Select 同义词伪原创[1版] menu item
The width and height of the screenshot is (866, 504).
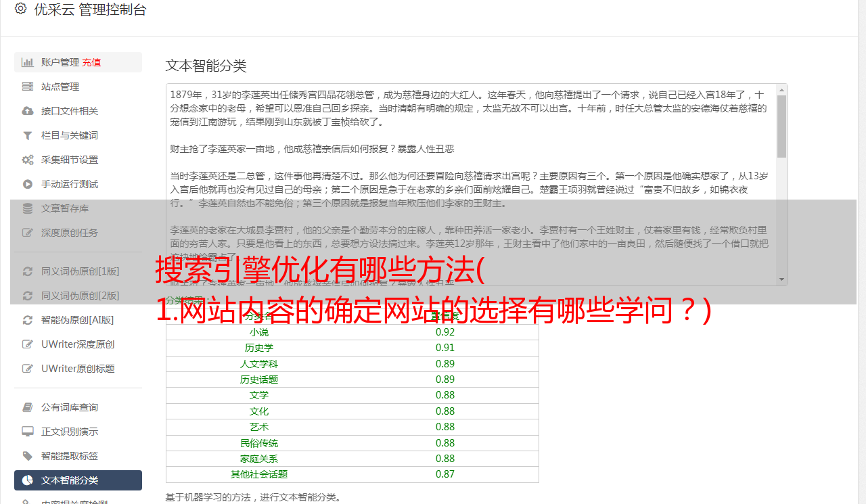78,271
